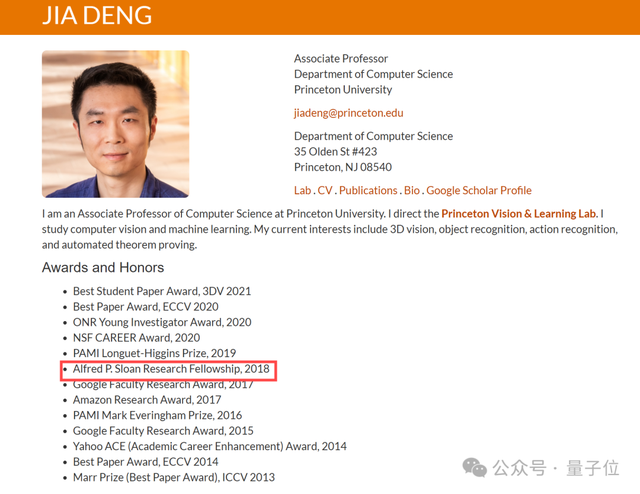Click highlighted Alfred P. Sloan Research Fellowship
The width and height of the screenshot is (640, 494).
[171, 370]
